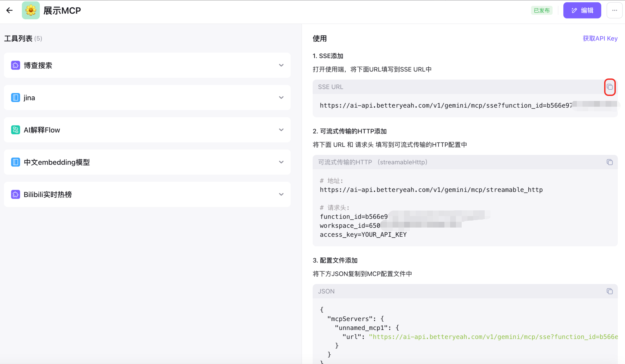Click the back arrow icon

point(9,10)
